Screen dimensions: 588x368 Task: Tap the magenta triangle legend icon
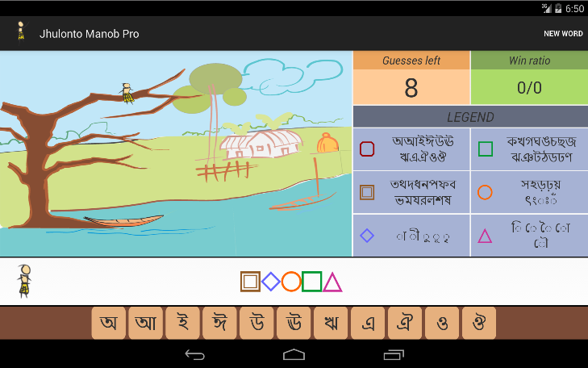(x=485, y=236)
